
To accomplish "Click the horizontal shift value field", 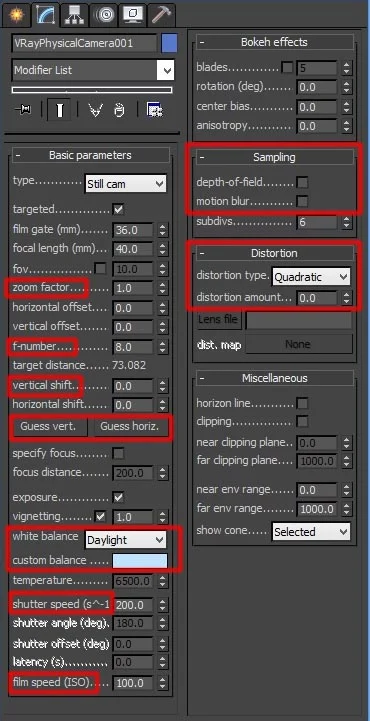I will [133, 405].
